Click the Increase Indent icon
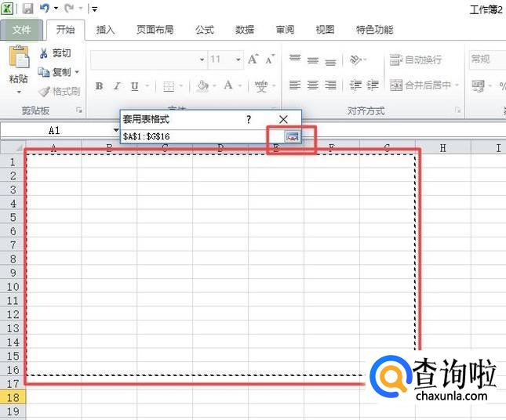The height and width of the screenshot is (420, 506). [x=373, y=85]
